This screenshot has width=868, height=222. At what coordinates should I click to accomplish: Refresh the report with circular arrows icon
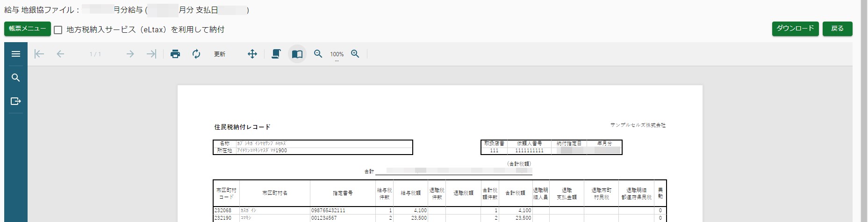[196, 54]
